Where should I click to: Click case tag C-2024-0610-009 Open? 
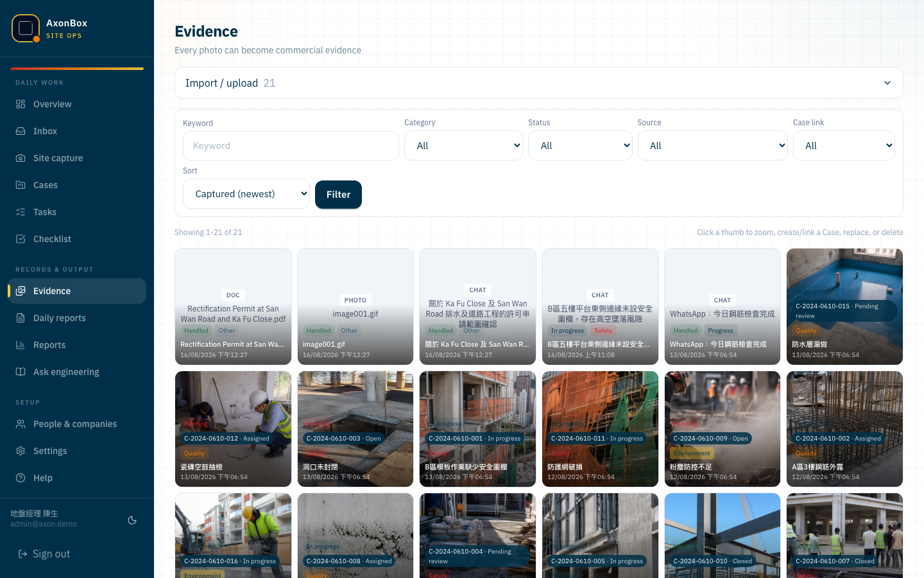coord(710,439)
